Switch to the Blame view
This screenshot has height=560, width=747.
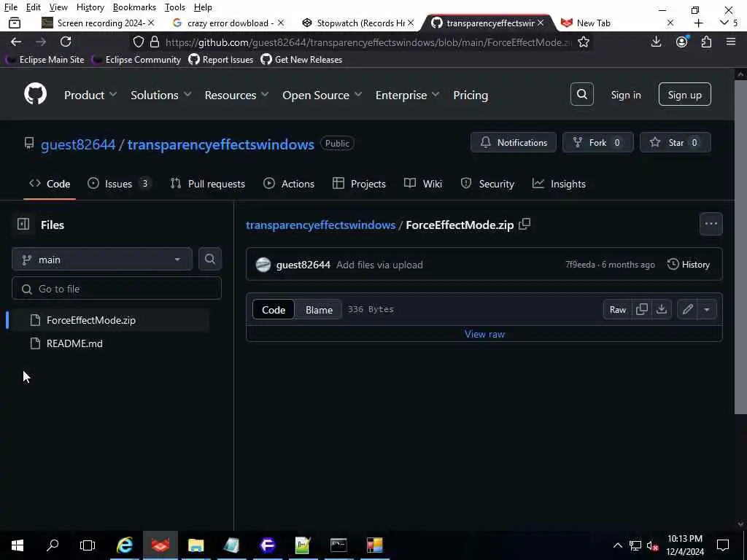pos(319,309)
